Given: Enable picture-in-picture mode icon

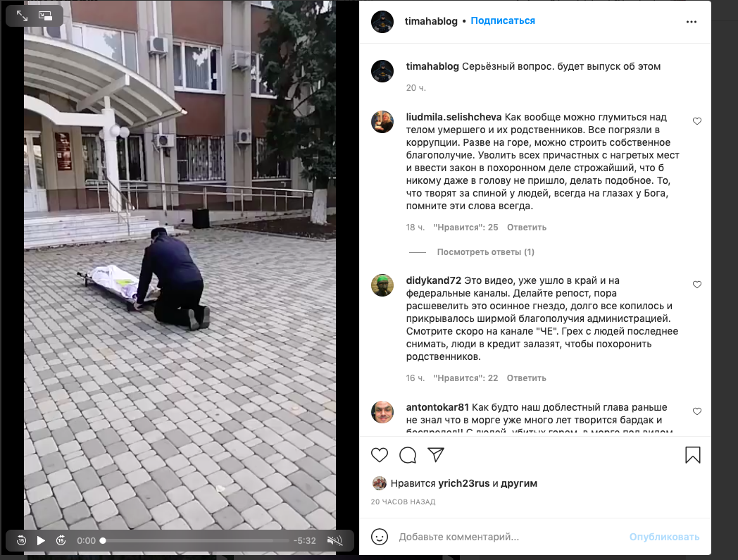Looking at the screenshot, I should [x=45, y=16].
